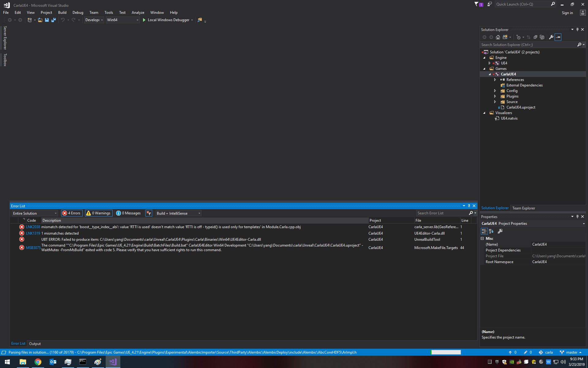This screenshot has width=588, height=368.
Task: Collapse the Misc section in Properties
Action: (482, 239)
